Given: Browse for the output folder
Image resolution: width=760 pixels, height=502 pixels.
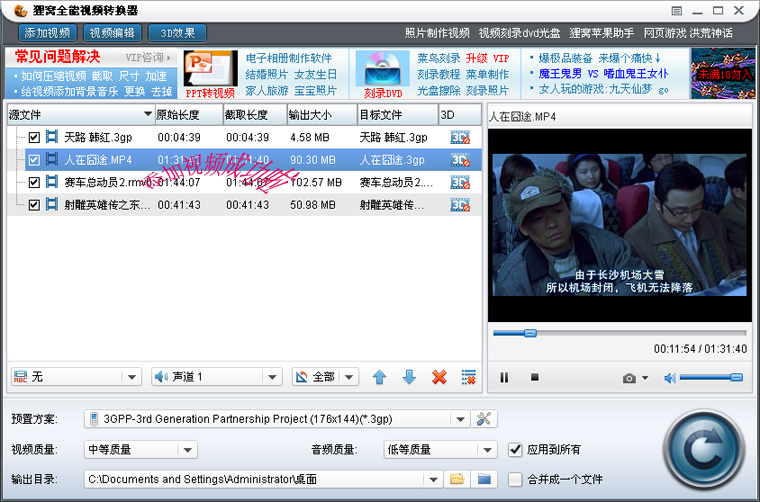Looking at the screenshot, I should pos(457,480).
